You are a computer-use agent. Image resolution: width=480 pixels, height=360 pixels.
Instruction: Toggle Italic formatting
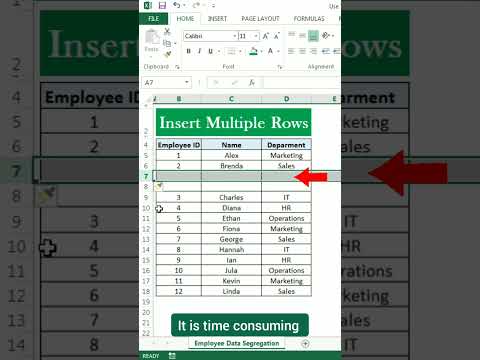(199, 51)
